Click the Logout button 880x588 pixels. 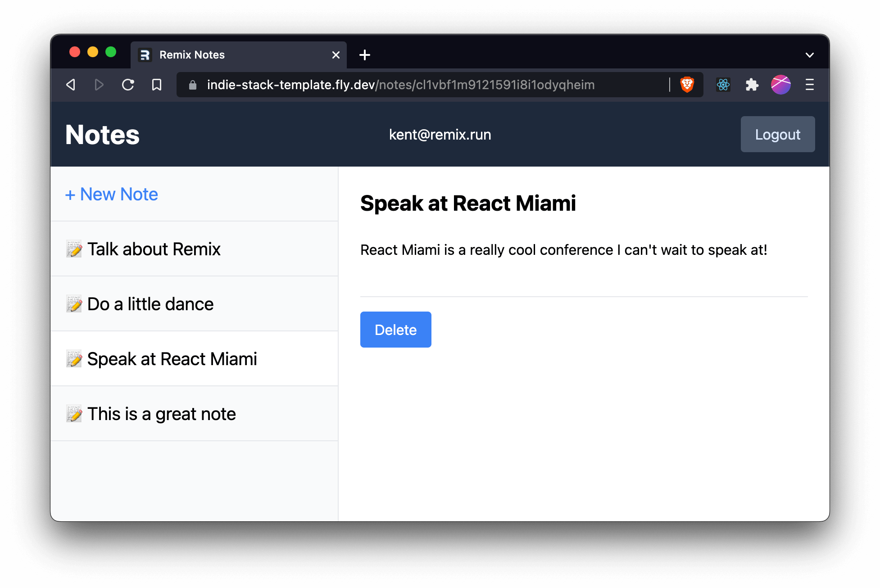pyautogui.click(x=777, y=134)
